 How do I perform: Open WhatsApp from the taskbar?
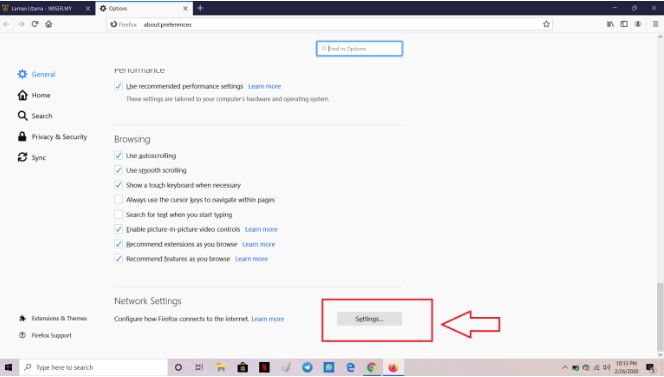click(x=329, y=367)
